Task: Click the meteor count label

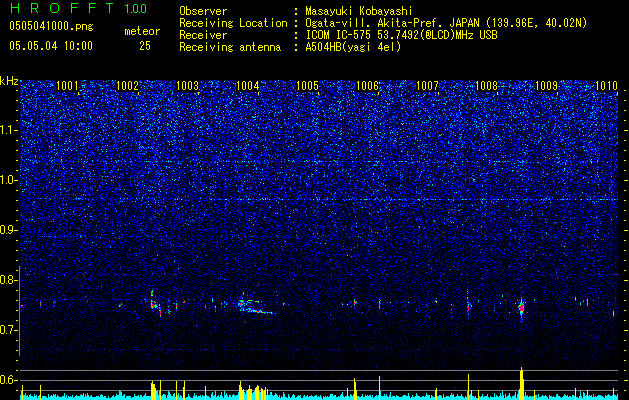Action: (142, 31)
